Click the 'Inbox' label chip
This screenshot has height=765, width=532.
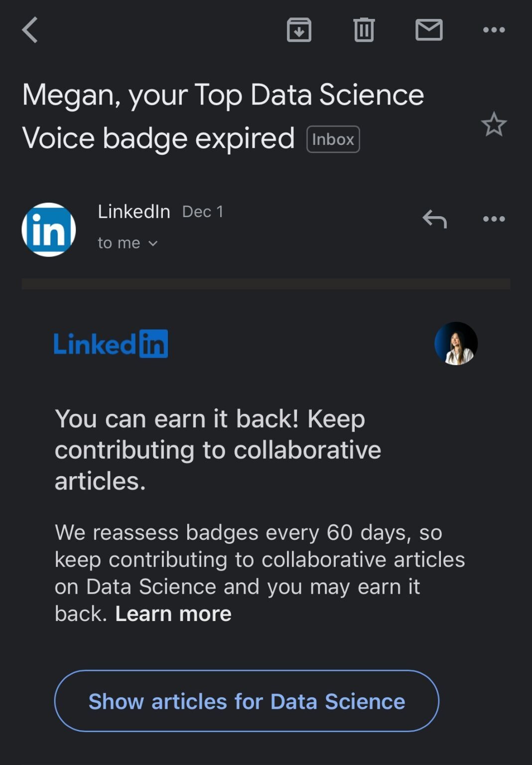pos(333,140)
